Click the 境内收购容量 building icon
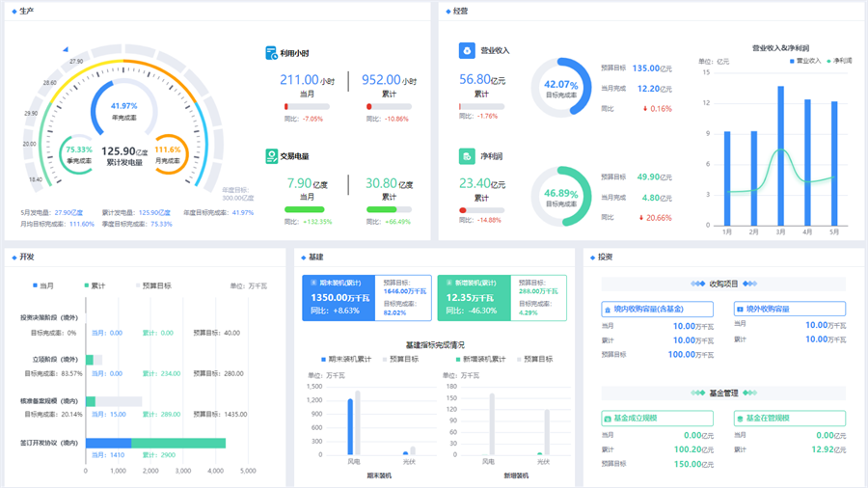 click(x=607, y=310)
